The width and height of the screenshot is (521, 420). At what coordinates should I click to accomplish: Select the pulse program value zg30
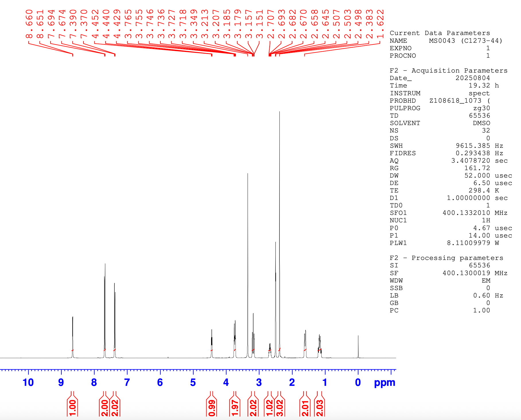481,108
